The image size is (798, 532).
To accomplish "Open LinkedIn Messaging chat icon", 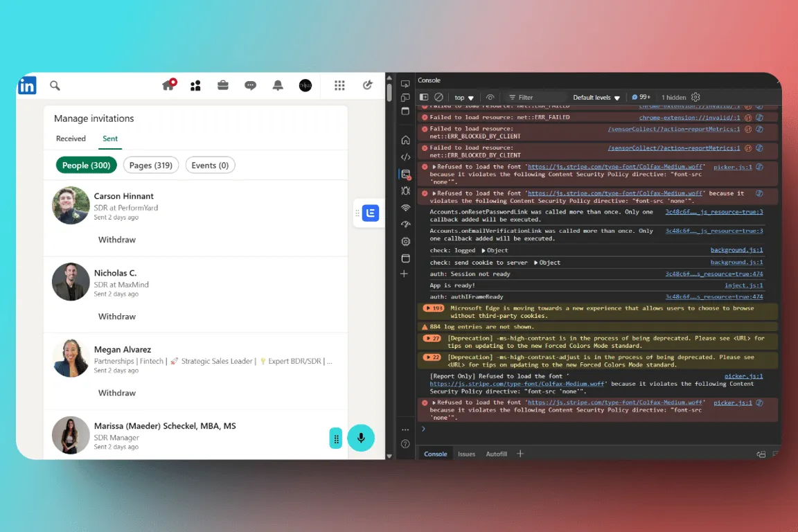I will pos(250,85).
